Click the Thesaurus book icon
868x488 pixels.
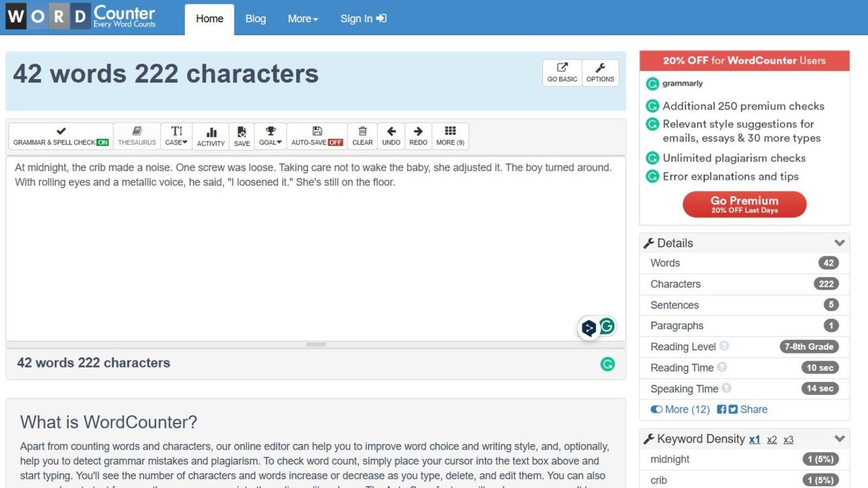pyautogui.click(x=137, y=131)
